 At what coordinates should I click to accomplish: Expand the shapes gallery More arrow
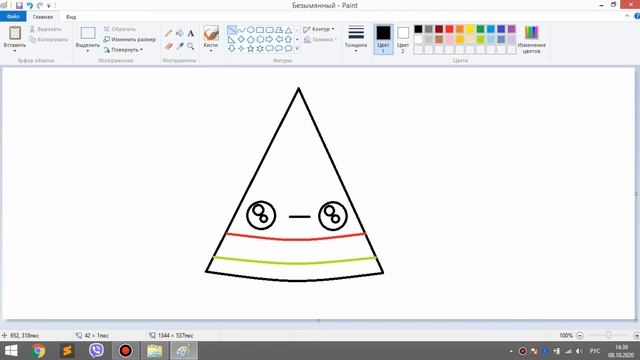(x=297, y=49)
